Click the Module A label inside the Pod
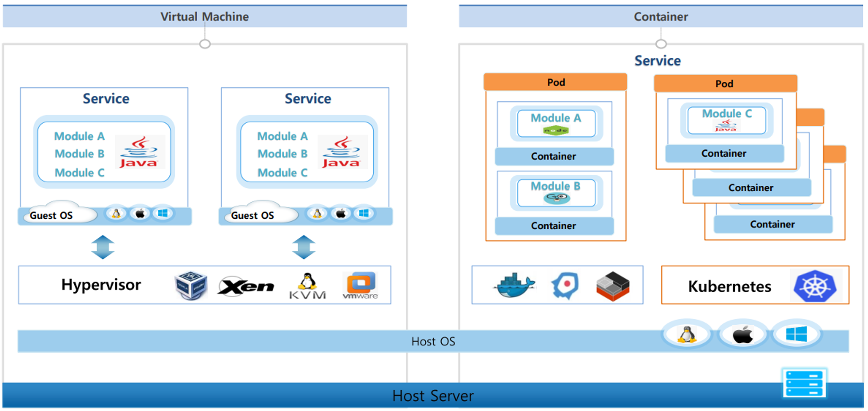The image size is (868, 411). (x=556, y=118)
